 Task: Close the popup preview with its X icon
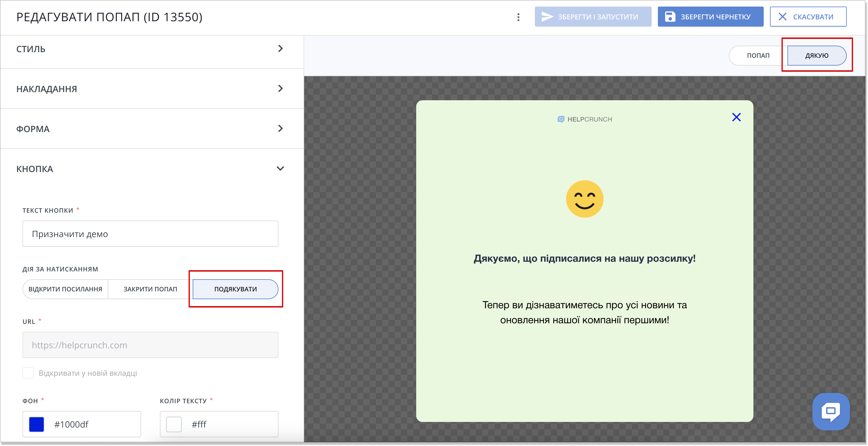[737, 117]
